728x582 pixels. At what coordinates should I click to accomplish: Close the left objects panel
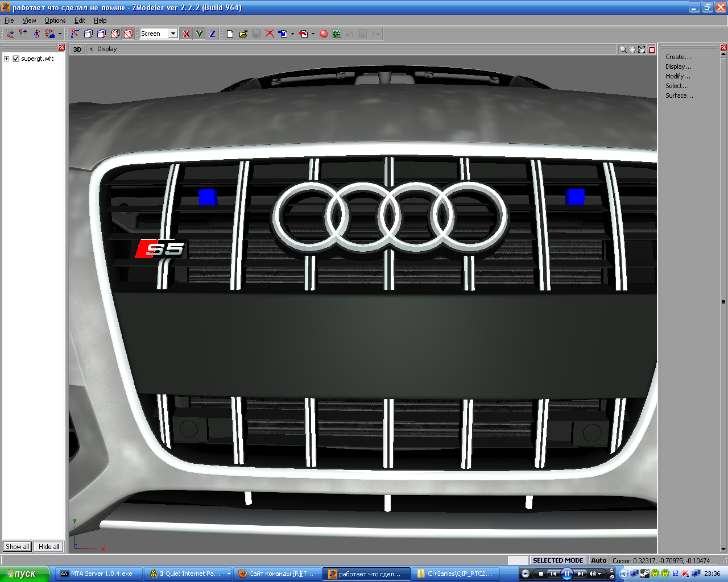pos(61,48)
